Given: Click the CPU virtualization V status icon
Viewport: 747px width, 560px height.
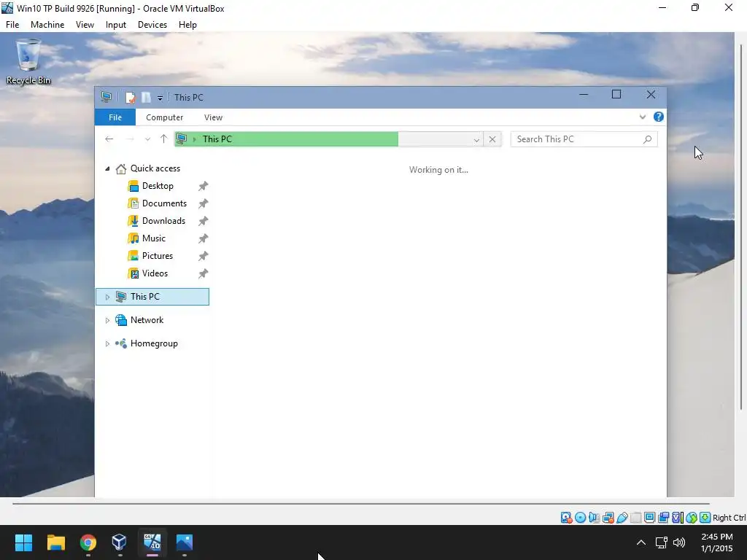Looking at the screenshot, I should point(677,518).
